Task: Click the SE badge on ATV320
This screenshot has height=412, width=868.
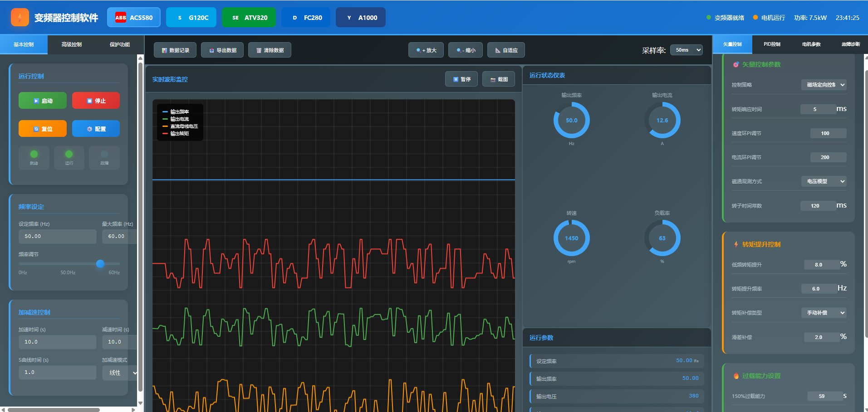Action: point(235,18)
